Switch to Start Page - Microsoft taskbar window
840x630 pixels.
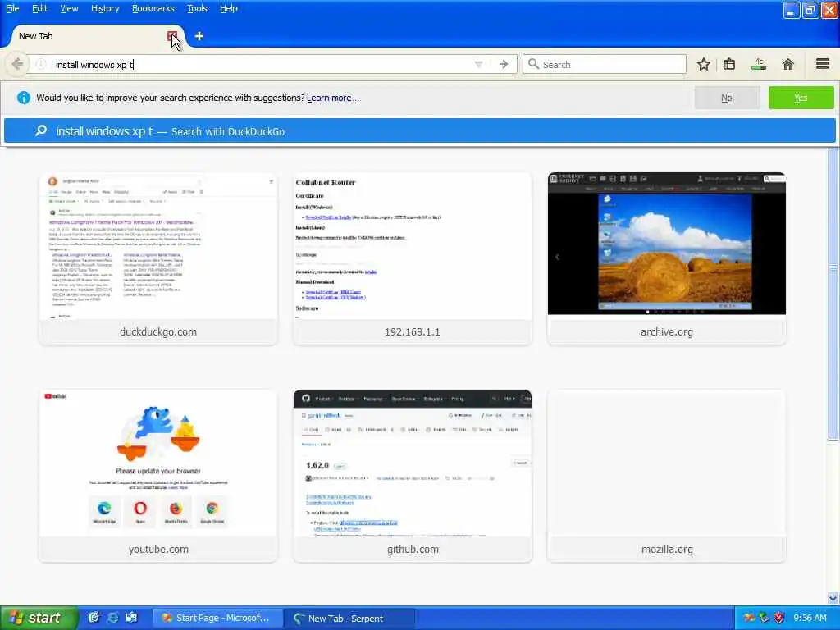[x=217, y=619]
